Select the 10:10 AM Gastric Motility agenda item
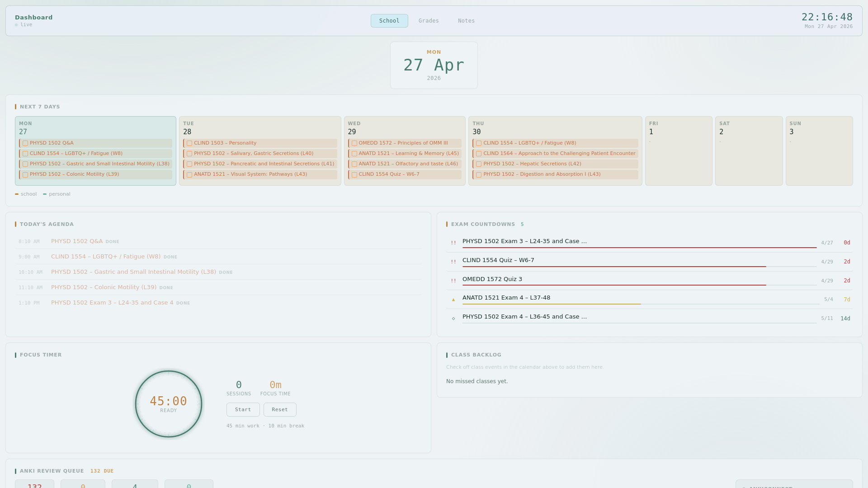The width and height of the screenshot is (868, 488). [x=218, y=272]
